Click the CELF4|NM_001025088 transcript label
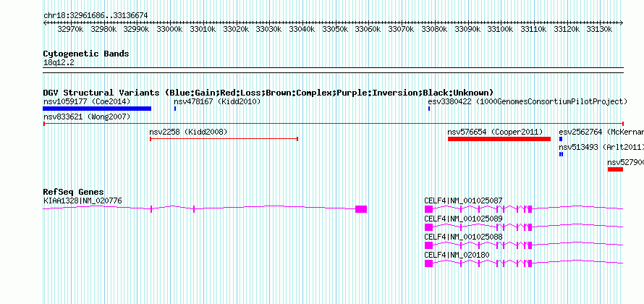644x304 pixels. [x=463, y=237]
